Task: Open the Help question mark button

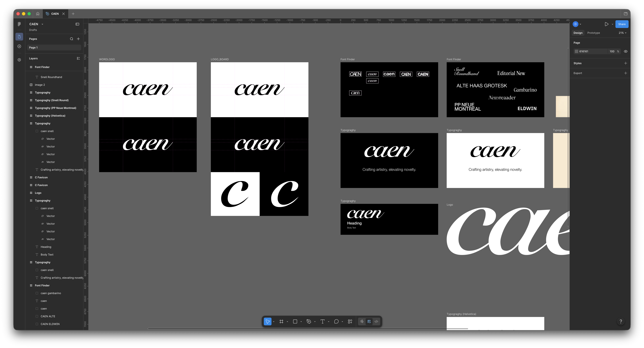Action: pyautogui.click(x=621, y=321)
